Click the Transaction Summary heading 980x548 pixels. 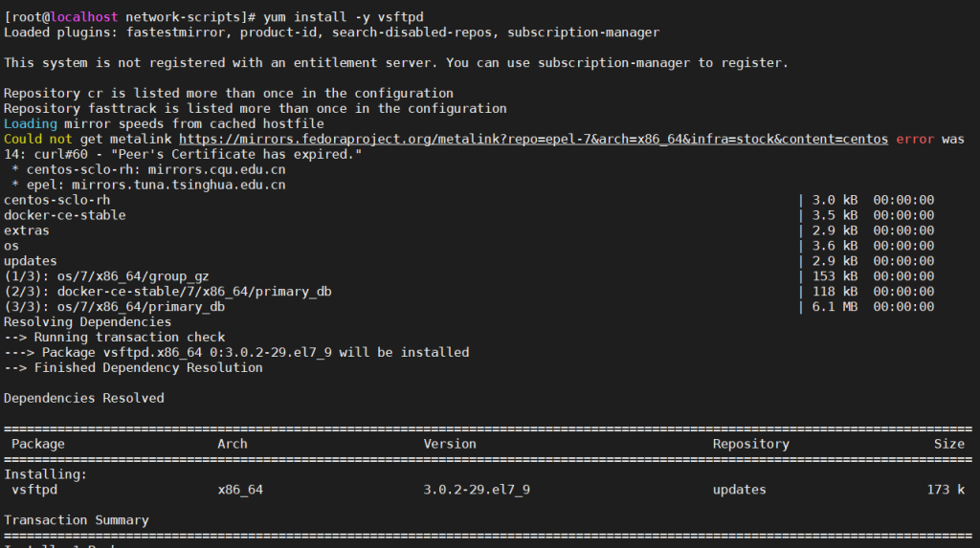point(77,520)
